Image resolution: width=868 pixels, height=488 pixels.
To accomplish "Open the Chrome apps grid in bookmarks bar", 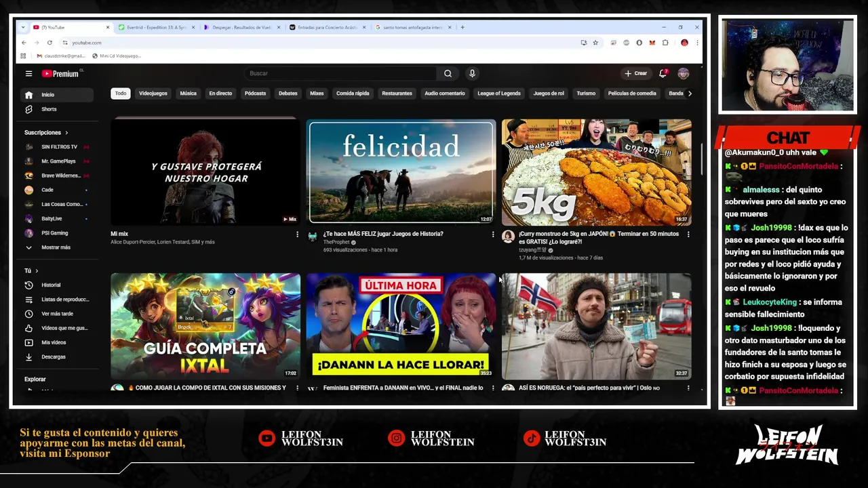I will (x=23, y=56).
